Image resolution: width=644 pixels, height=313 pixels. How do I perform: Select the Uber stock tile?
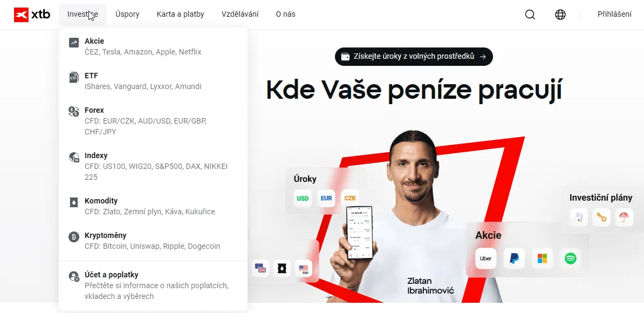point(486,258)
